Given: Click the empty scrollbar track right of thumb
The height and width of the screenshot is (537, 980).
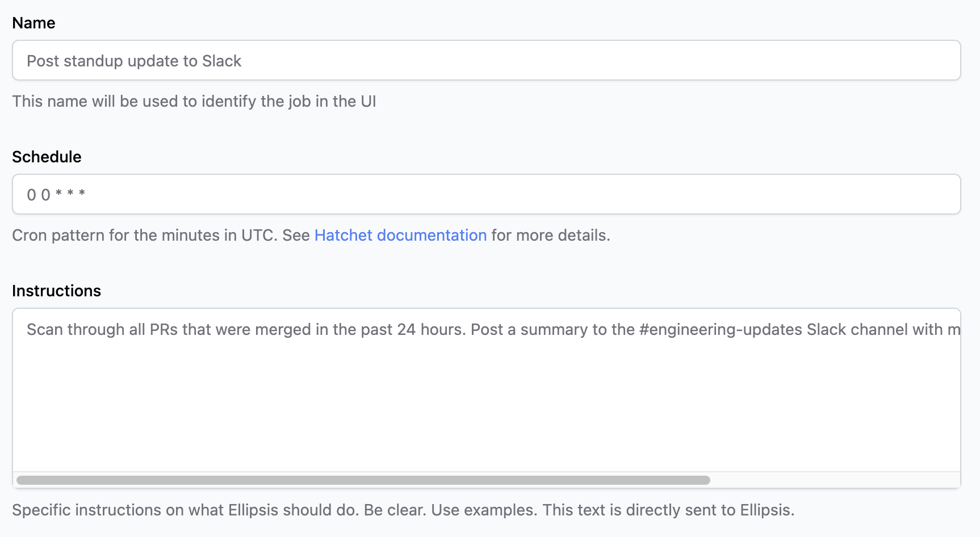Looking at the screenshot, I should coord(835,480).
